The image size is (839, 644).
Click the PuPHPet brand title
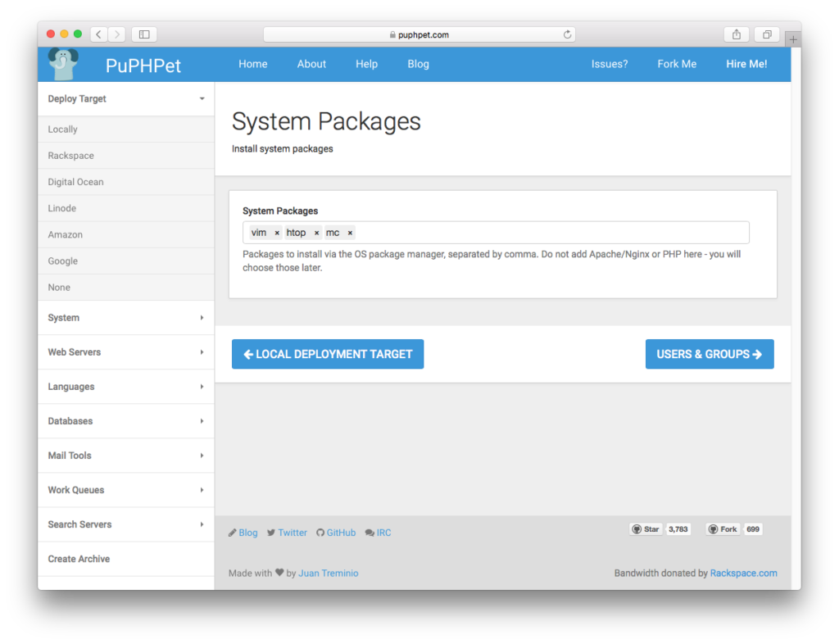tap(143, 66)
